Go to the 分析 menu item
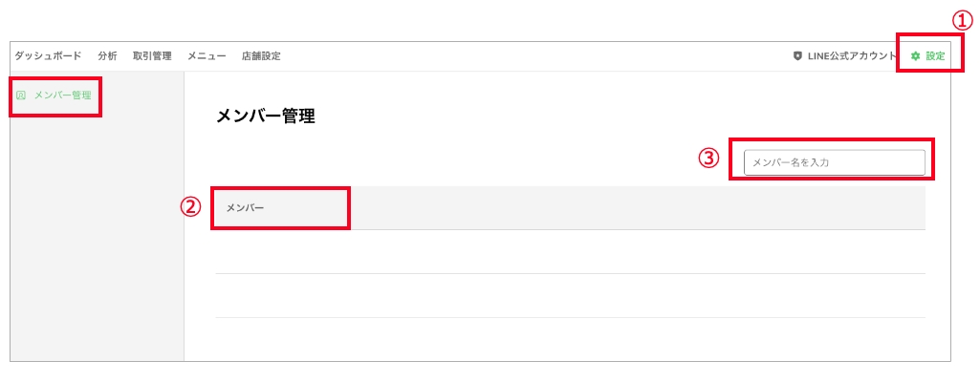This screenshot has height=382, width=980. [107, 56]
